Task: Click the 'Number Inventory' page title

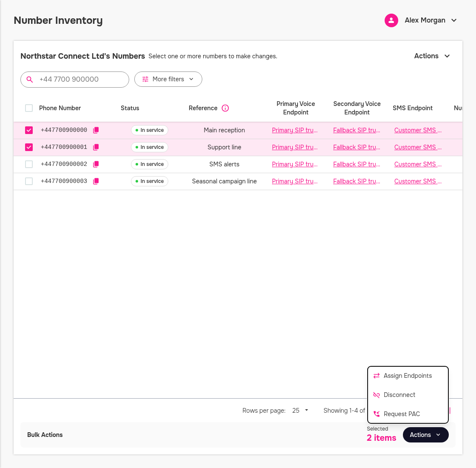Action: point(58,20)
